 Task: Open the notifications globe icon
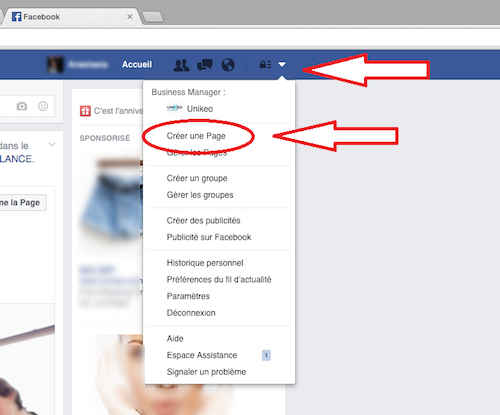[x=228, y=65]
